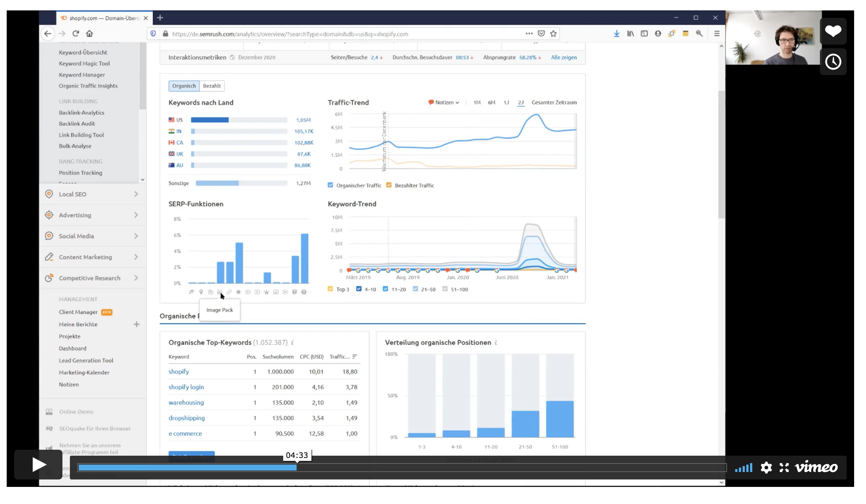Open Client Manager
866x504 pixels.
(x=78, y=312)
